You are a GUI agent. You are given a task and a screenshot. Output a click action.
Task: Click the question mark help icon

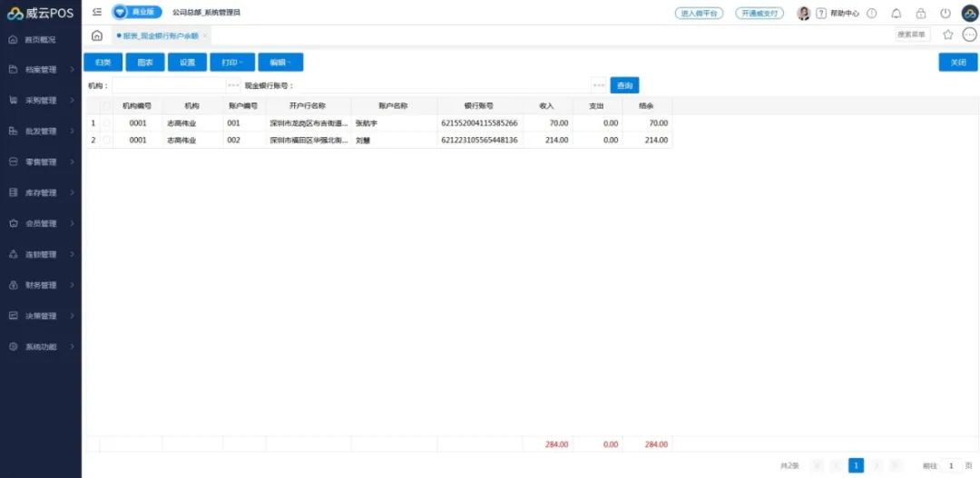(x=821, y=13)
